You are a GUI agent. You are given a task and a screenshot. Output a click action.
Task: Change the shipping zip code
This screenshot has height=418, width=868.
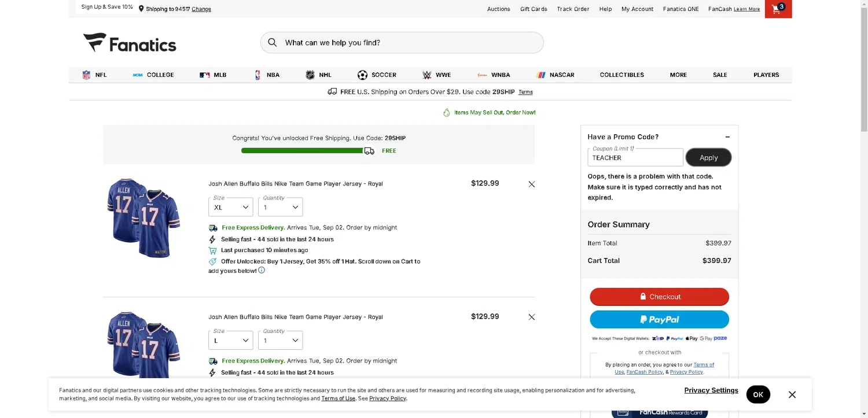point(201,9)
